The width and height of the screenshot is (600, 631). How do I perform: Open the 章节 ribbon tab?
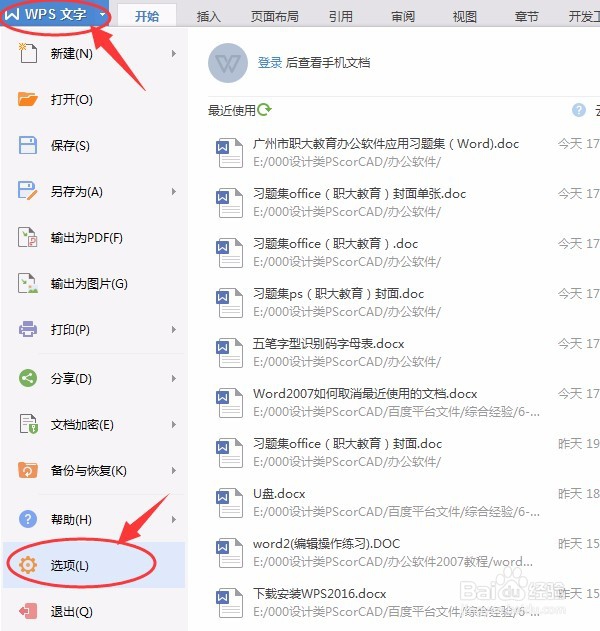point(526,16)
